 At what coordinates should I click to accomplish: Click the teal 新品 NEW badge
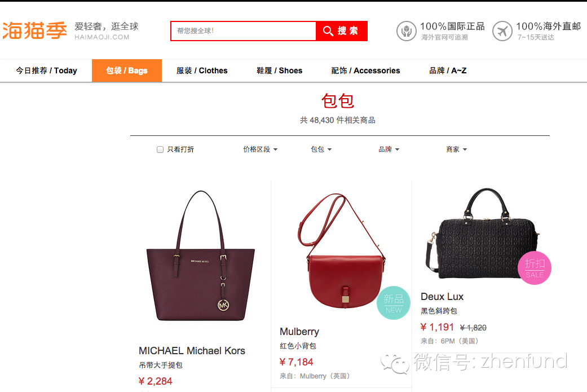[394, 303]
